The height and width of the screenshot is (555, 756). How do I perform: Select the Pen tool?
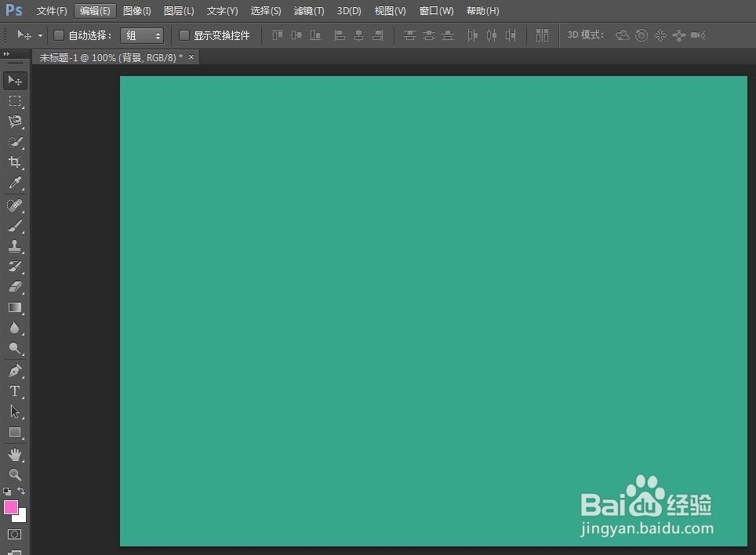coord(15,371)
